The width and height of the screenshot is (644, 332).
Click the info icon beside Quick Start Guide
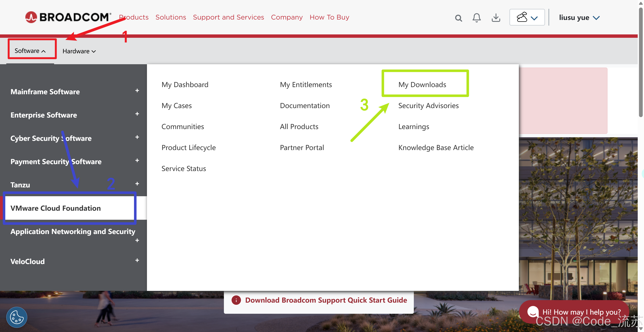236,300
